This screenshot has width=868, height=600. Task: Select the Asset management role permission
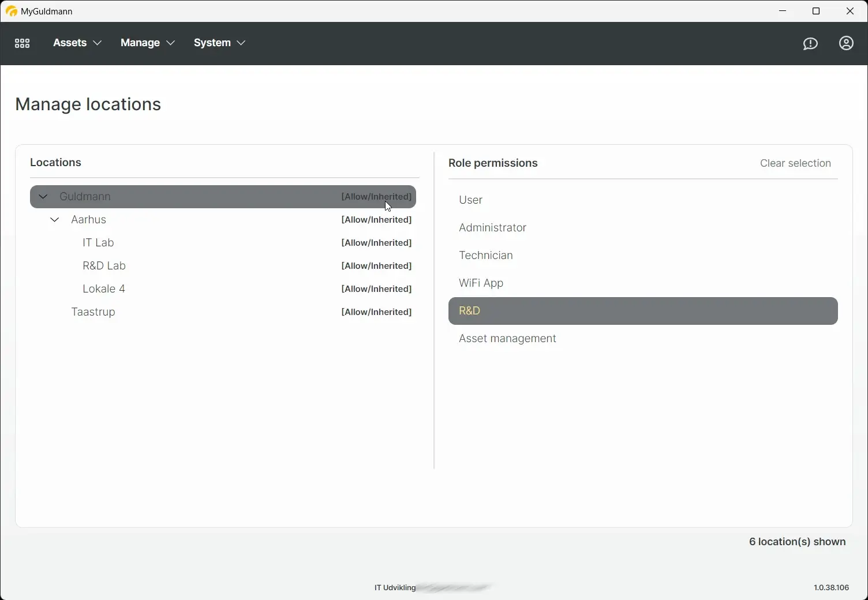coord(507,338)
